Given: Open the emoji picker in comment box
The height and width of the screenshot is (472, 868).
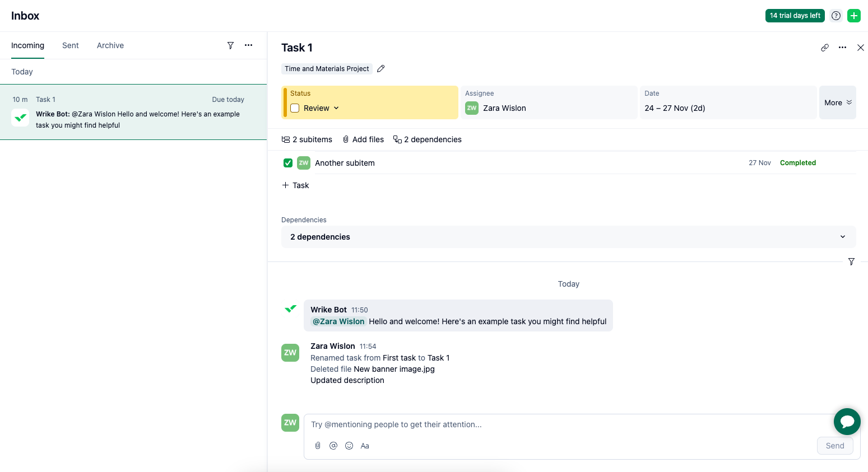Looking at the screenshot, I should pyautogui.click(x=349, y=446).
